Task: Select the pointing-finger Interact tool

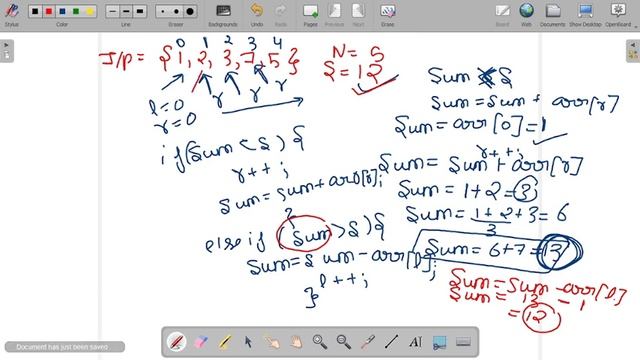Action: pyautogui.click(x=272, y=342)
